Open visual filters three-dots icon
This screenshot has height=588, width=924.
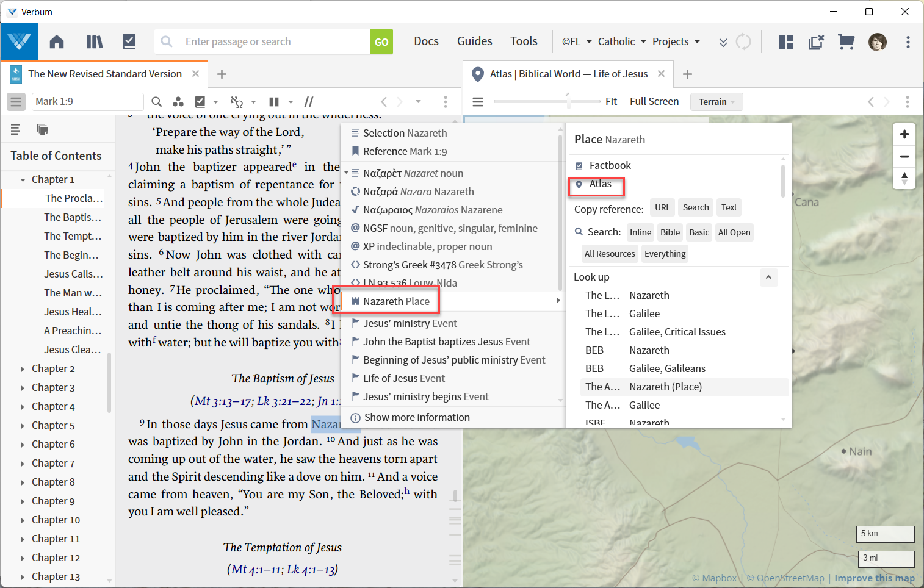point(178,102)
